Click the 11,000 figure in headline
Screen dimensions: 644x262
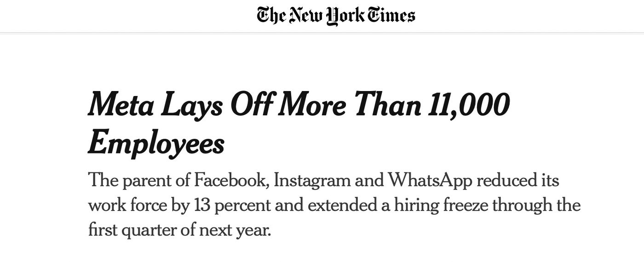click(469, 106)
